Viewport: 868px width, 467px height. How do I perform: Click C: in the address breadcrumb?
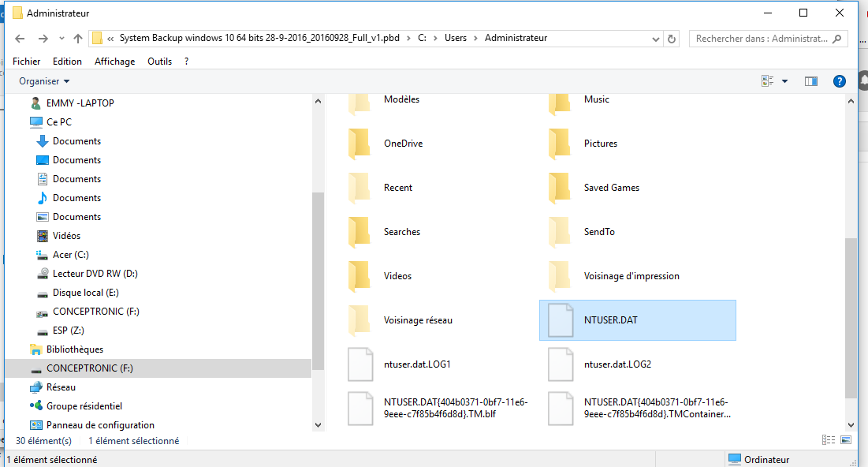(422, 38)
